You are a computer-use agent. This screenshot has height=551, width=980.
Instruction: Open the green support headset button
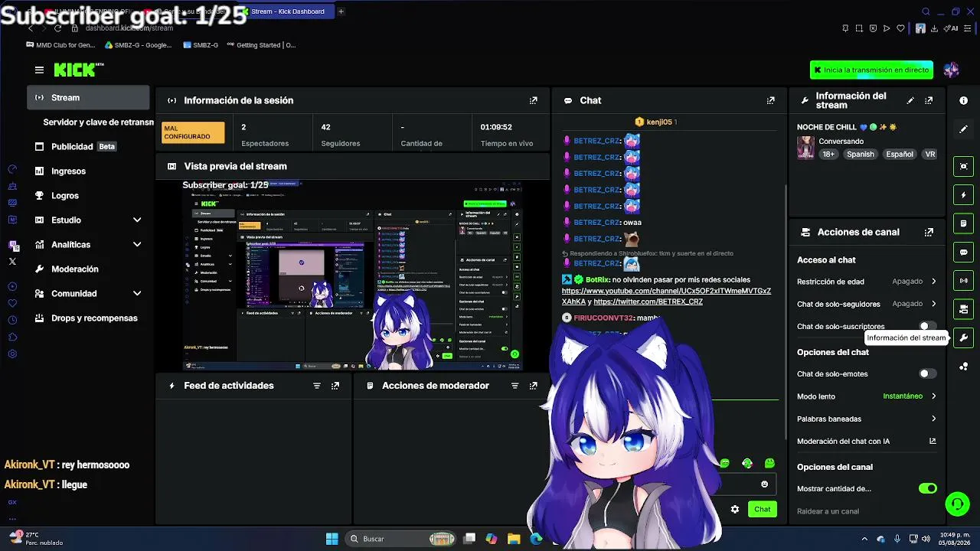[x=957, y=504]
